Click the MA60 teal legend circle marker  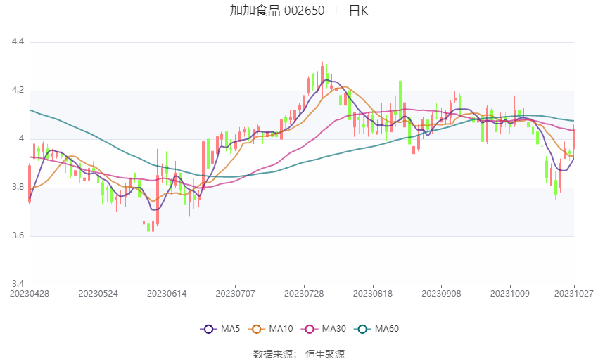[362, 328]
